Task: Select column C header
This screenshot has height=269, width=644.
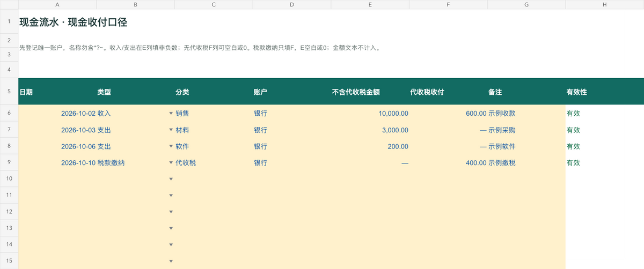Action: tap(214, 4)
